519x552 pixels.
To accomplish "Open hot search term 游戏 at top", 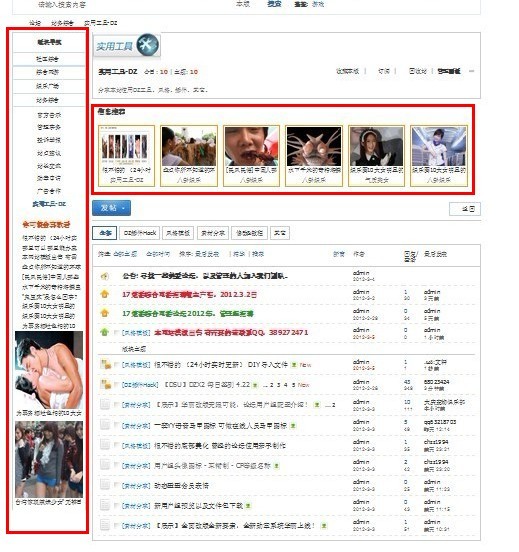I will [x=318, y=4].
